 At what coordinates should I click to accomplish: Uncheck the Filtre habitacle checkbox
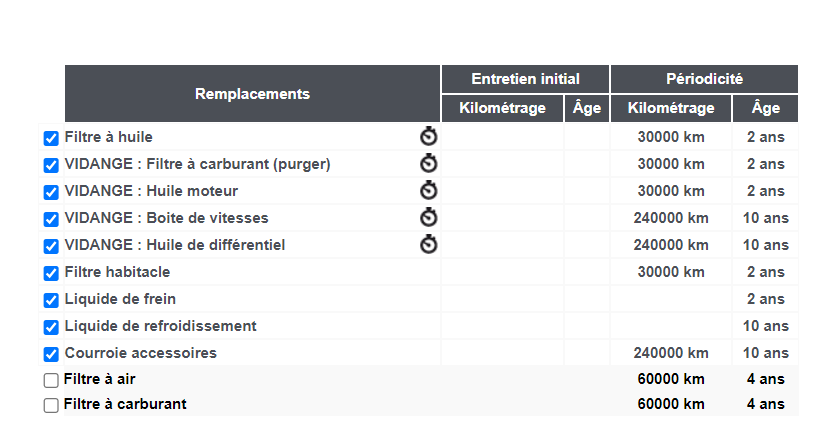pyautogui.click(x=51, y=273)
